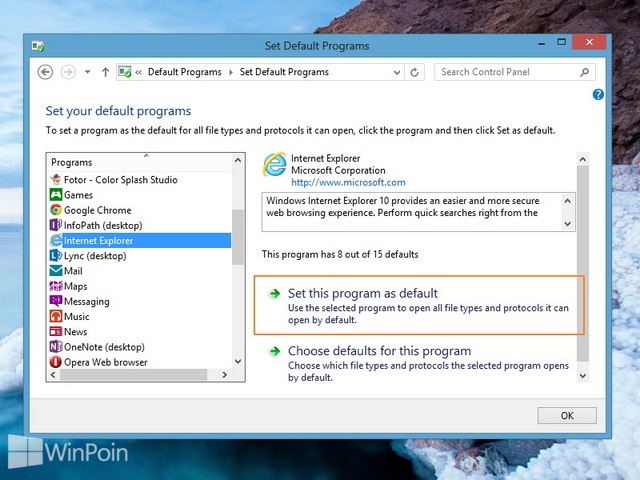Click the title bar window icon

pos(38,46)
